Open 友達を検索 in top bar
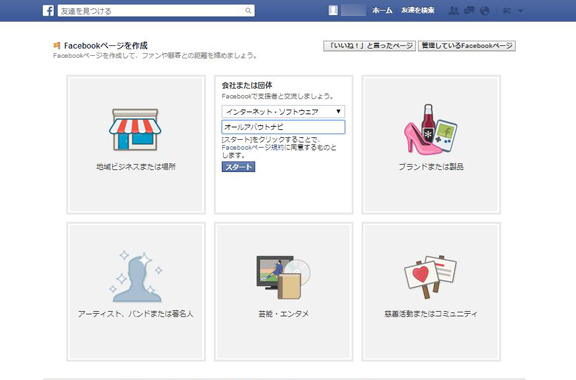 click(418, 11)
